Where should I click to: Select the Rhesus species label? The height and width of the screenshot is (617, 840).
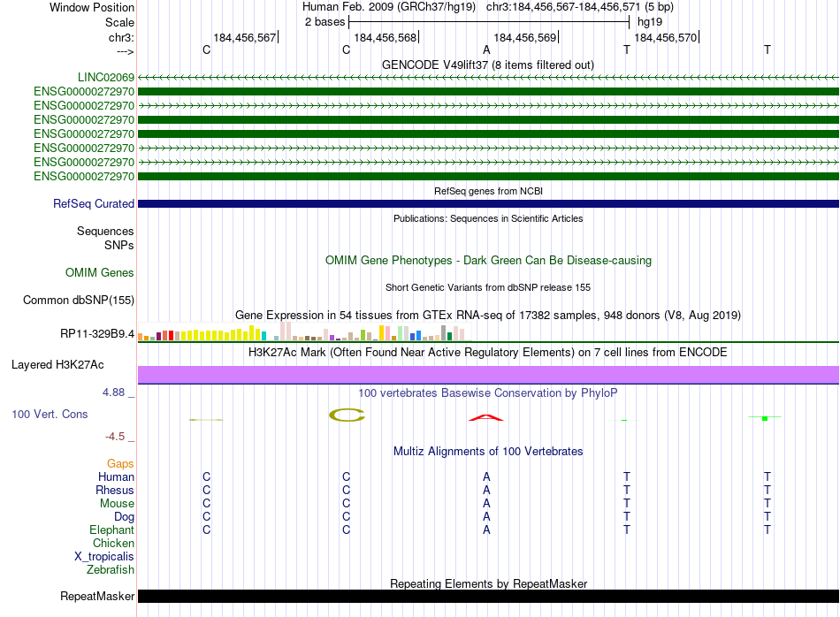point(115,490)
